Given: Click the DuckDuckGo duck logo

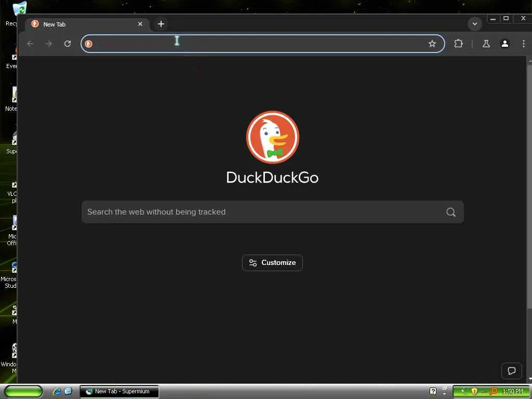Looking at the screenshot, I should [x=272, y=137].
